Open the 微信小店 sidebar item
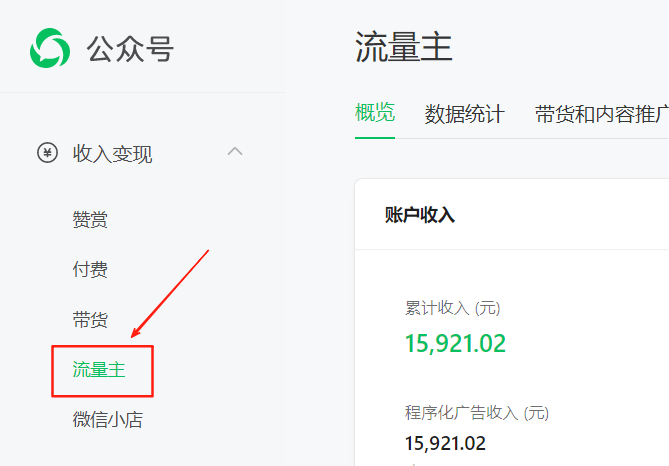This screenshot has height=466, width=669. 108,419
